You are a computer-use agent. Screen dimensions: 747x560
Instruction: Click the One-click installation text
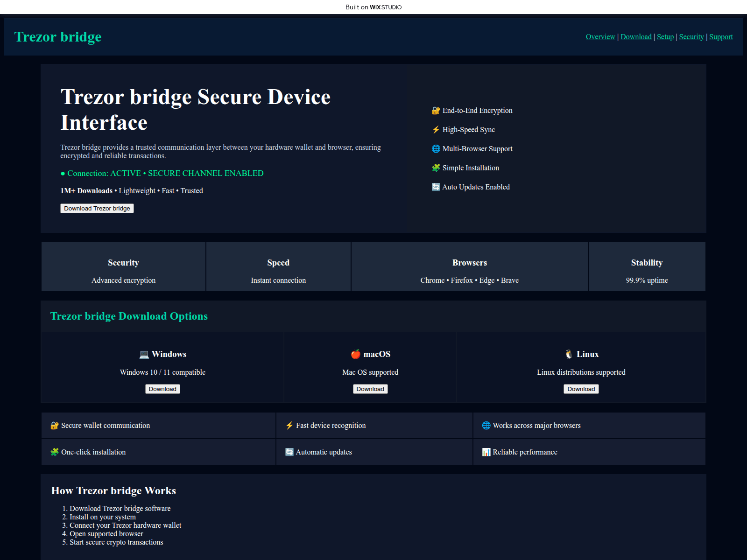pos(93,452)
